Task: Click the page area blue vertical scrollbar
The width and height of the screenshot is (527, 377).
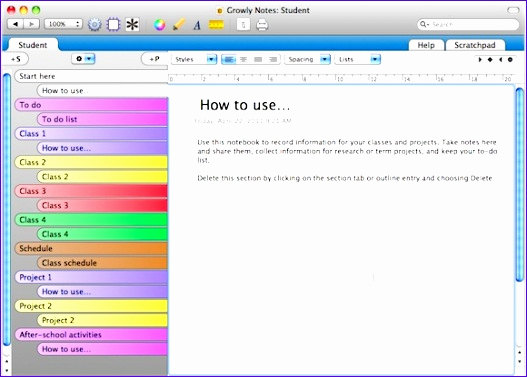Action: [520, 185]
